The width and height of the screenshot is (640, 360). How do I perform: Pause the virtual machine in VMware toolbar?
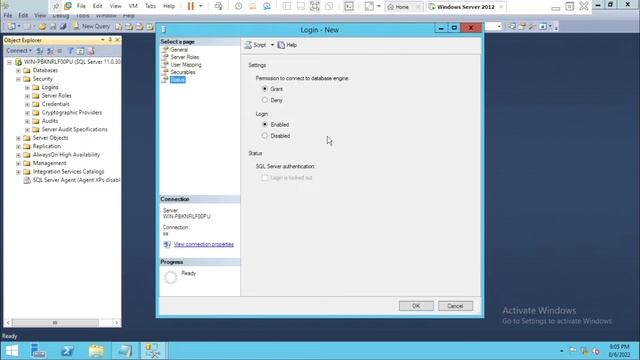click(x=191, y=6)
